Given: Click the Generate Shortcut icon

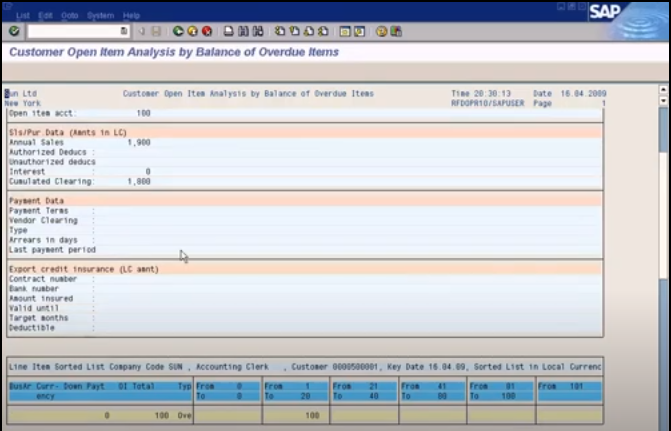Looking at the screenshot, I should tap(359, 31).
